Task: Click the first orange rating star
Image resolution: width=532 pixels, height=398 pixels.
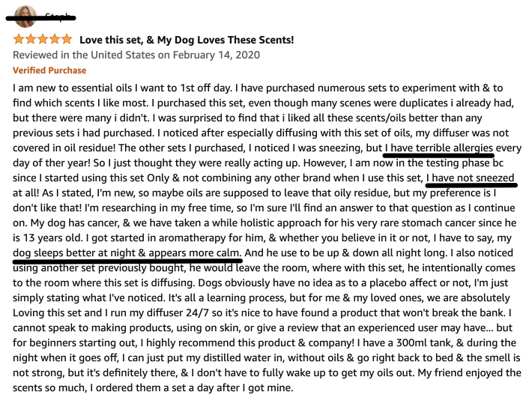Action: [18, 40]
